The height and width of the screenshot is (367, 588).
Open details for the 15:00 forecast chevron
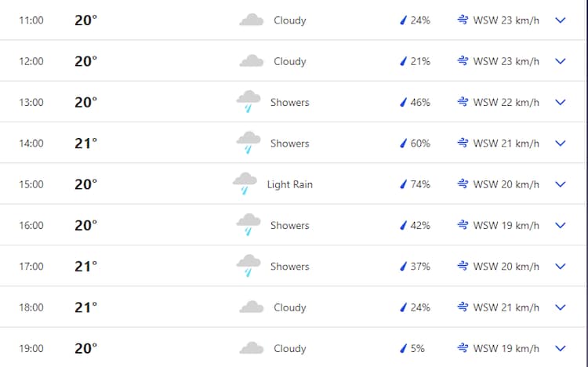point(560,184)
